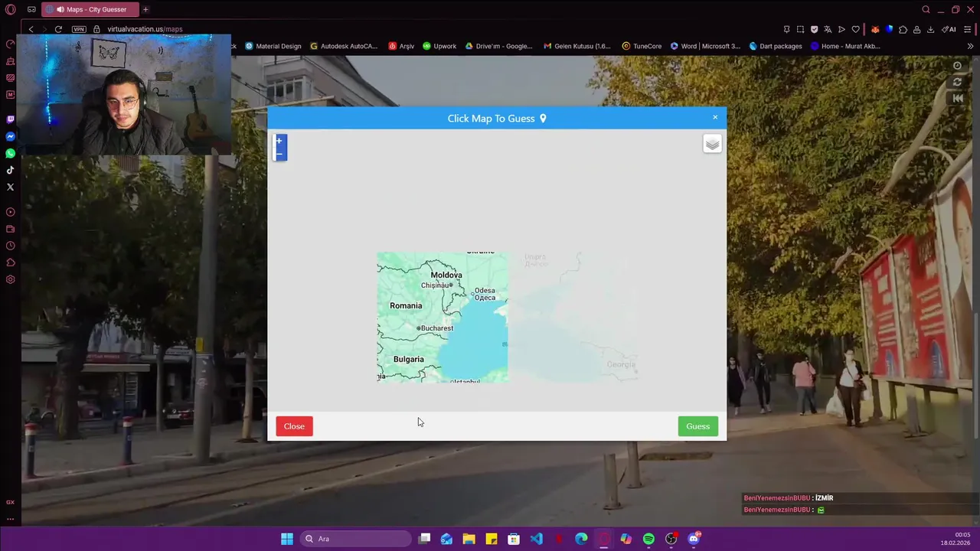Open the ad blocker shield icon

click(x=814, y=29)
